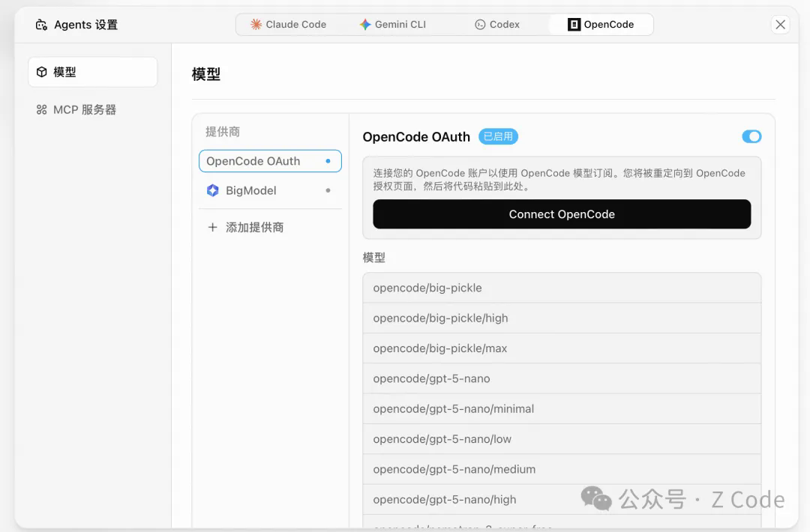Select model opencode/gpt-5-nano/medium

562,469
